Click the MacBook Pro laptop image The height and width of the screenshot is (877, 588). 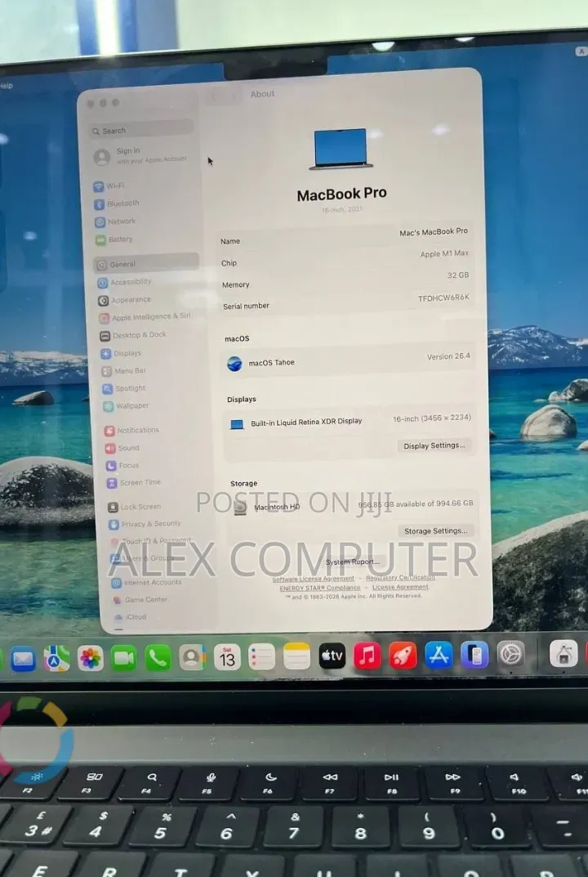341,149
